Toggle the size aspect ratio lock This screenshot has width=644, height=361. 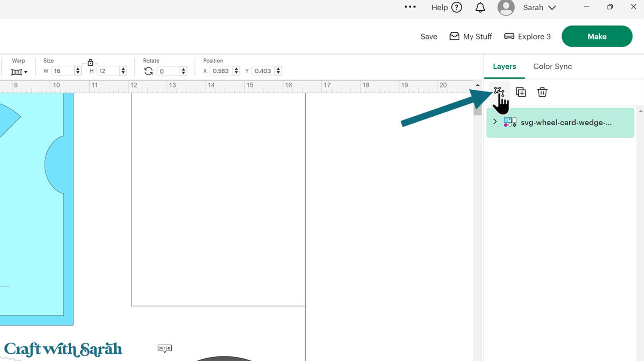tap(90, 63)
